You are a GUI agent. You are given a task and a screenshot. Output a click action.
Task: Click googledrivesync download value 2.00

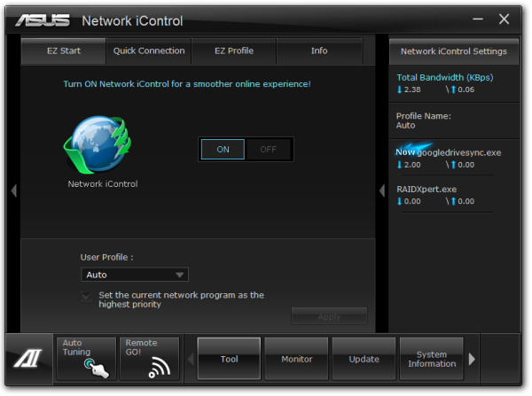(412, 165)
